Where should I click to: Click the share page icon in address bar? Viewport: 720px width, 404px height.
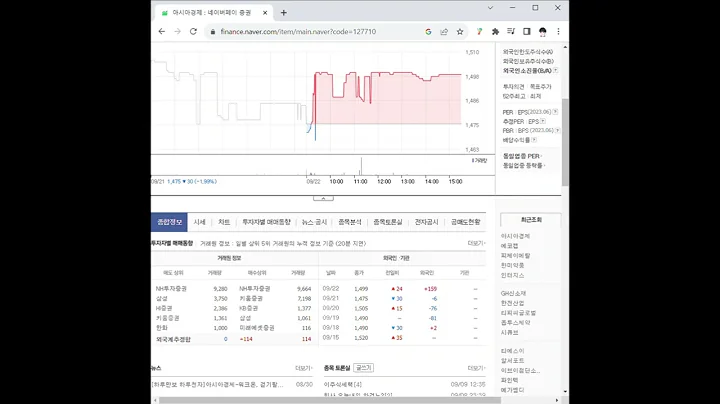(444, 32)
